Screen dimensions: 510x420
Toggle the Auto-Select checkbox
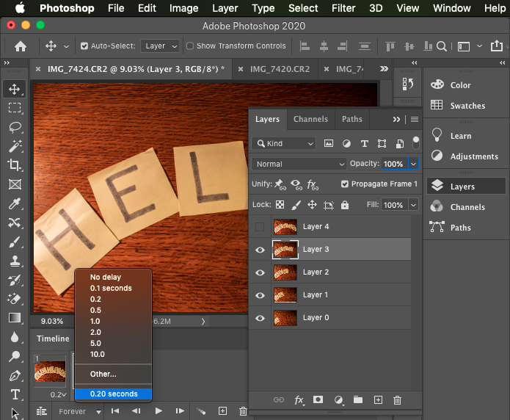[84, 46]
